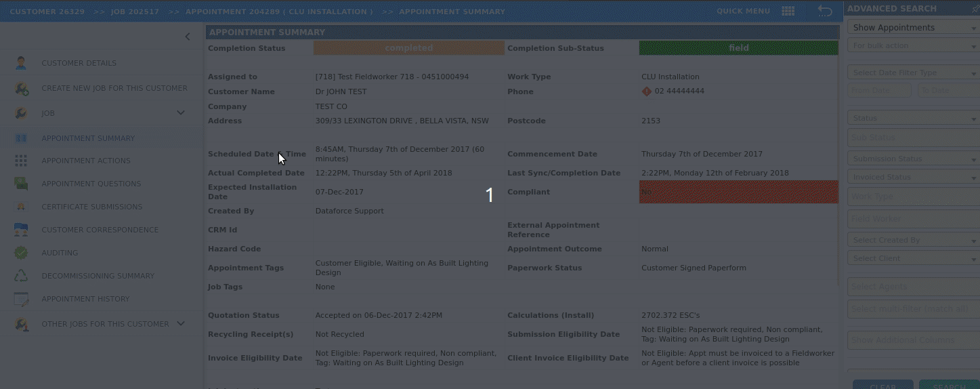Click the Job 202517 breadcrumb link
This screenshot has height=389, width=980.
click(135, 12)
